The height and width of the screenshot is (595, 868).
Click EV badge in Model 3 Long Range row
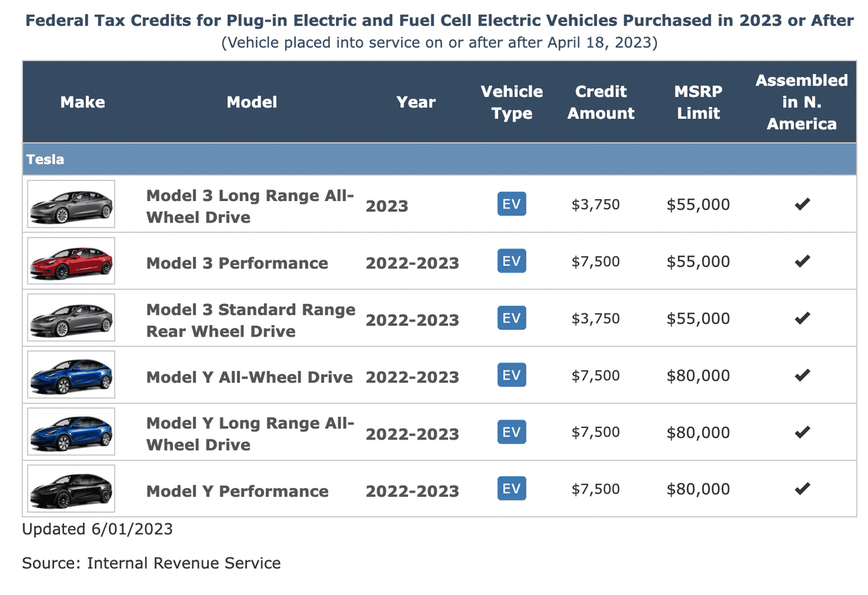[x=511, y=204]
